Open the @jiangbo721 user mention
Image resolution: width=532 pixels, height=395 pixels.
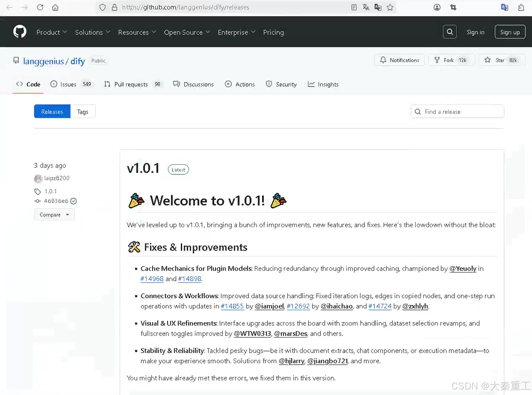click(x=327, y=361)
